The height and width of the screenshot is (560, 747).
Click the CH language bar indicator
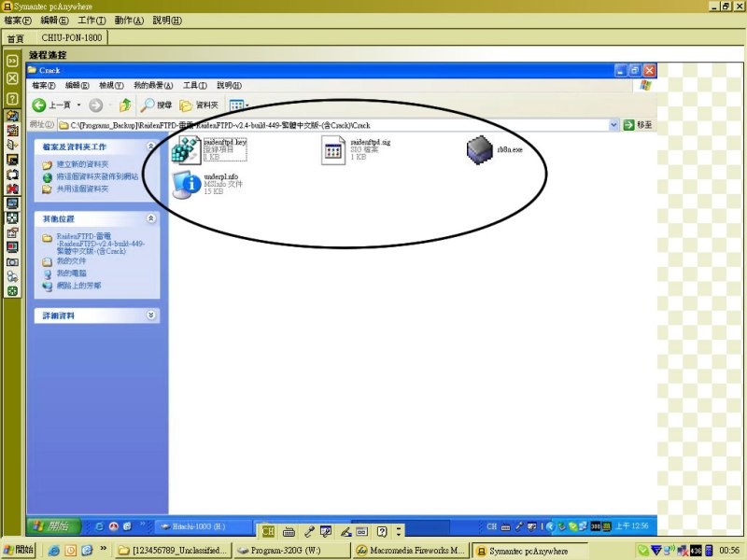268,531
